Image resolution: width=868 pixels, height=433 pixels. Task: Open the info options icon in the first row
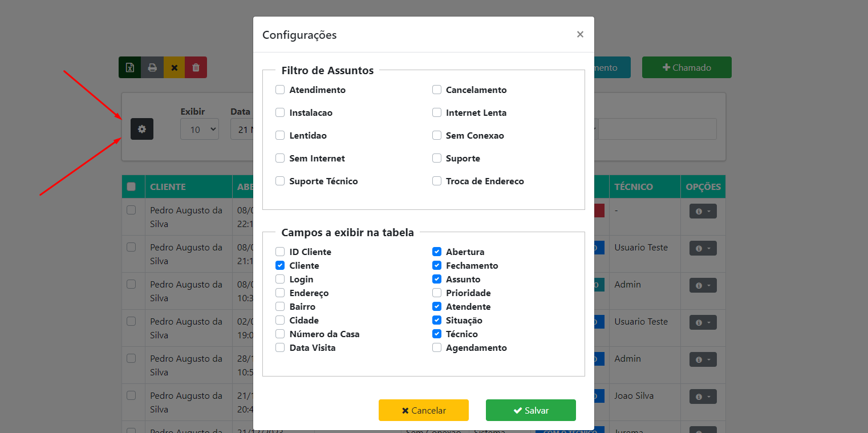point(700,211)
